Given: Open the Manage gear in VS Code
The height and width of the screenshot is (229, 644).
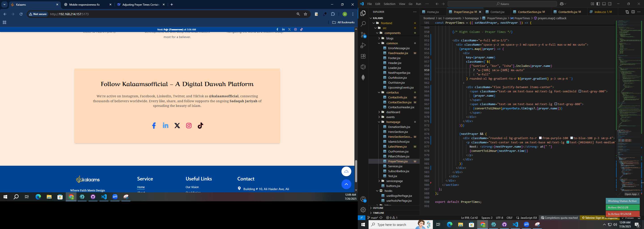Looking at the screenshot, I should tap(363, 210).
